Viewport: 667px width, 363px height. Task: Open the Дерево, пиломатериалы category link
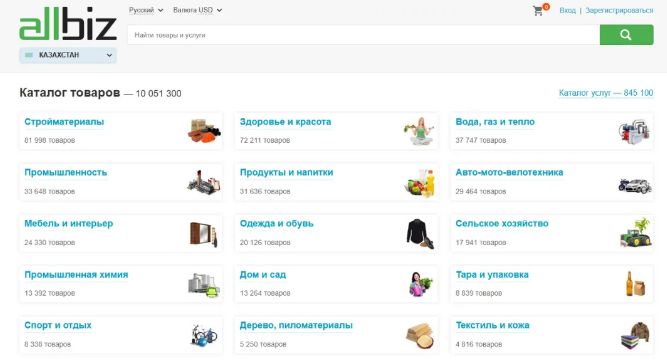pos(296,325)
